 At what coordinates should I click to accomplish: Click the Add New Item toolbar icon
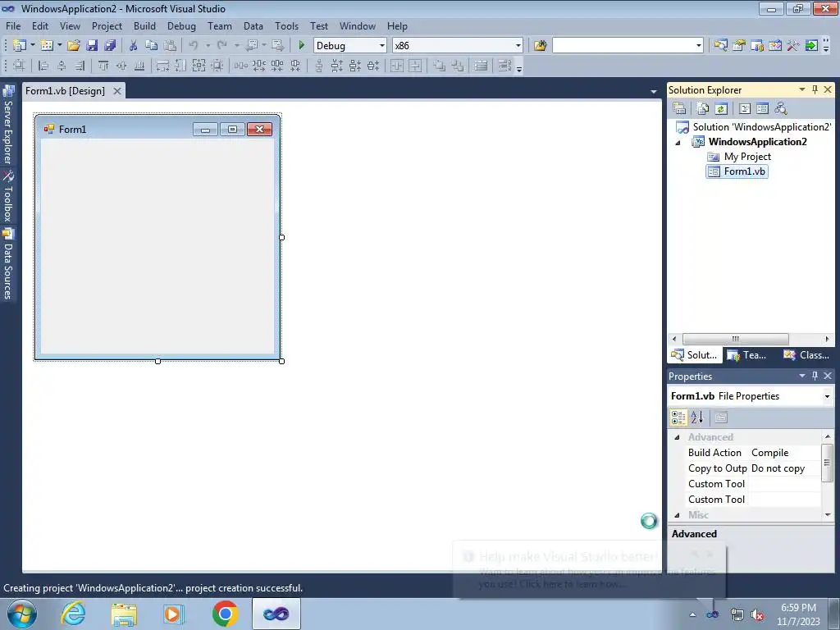(x=47, y=46)
